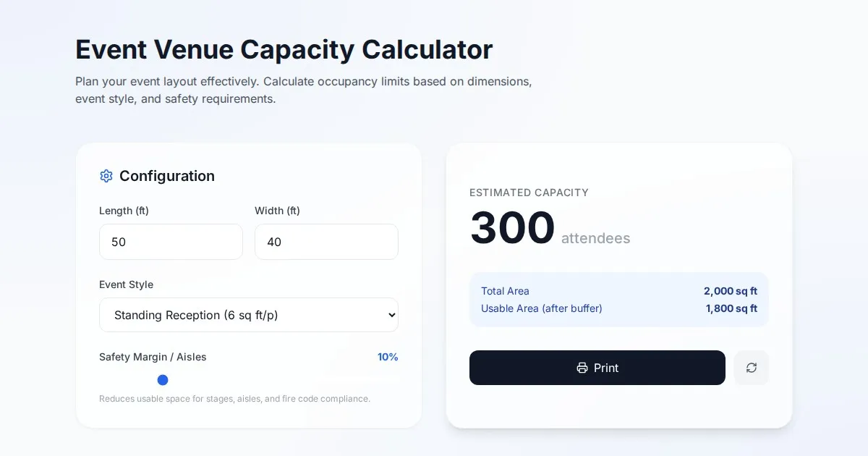868x456 pixels.
Task: Click the Configuration gear icon
Action: coord(106,176)
